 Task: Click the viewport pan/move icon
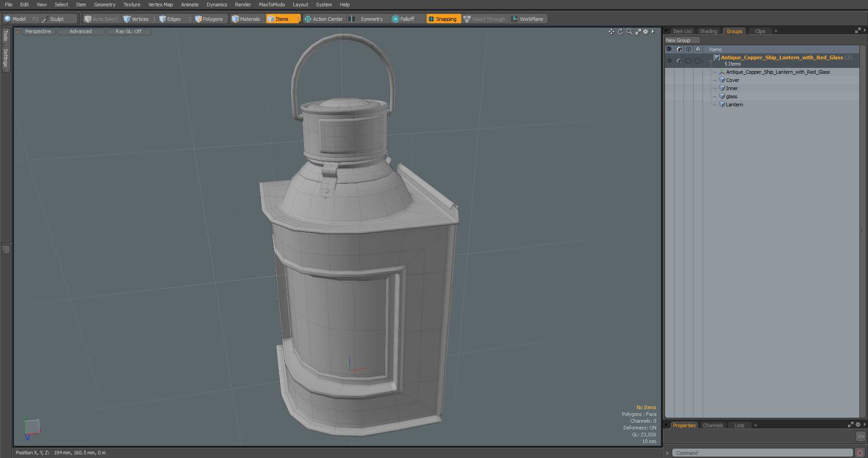coord(611,32)
